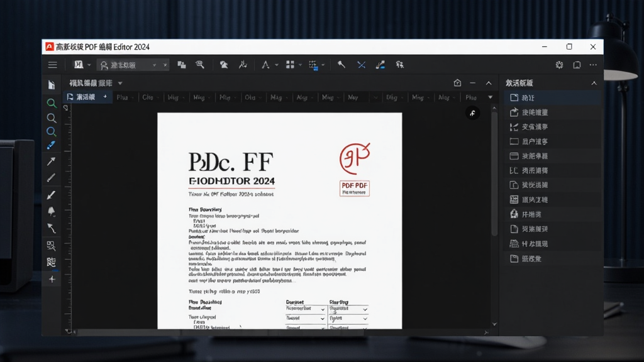Viewport: 644px width, 362px height.
Task: Click the edit pen icon beside blue cross
Action: pyautogui.click(x=380, y=65)
